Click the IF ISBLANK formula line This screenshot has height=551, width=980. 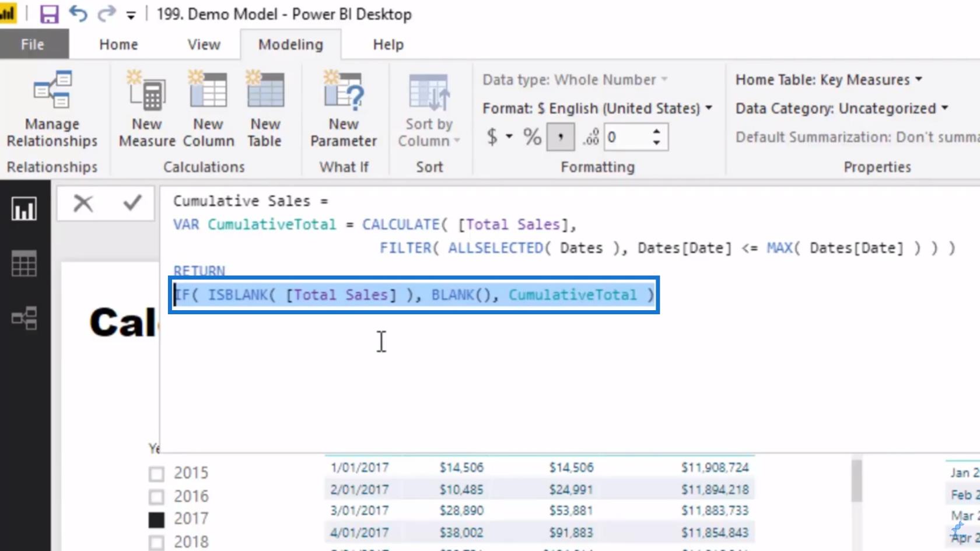(x=414, y=295)
